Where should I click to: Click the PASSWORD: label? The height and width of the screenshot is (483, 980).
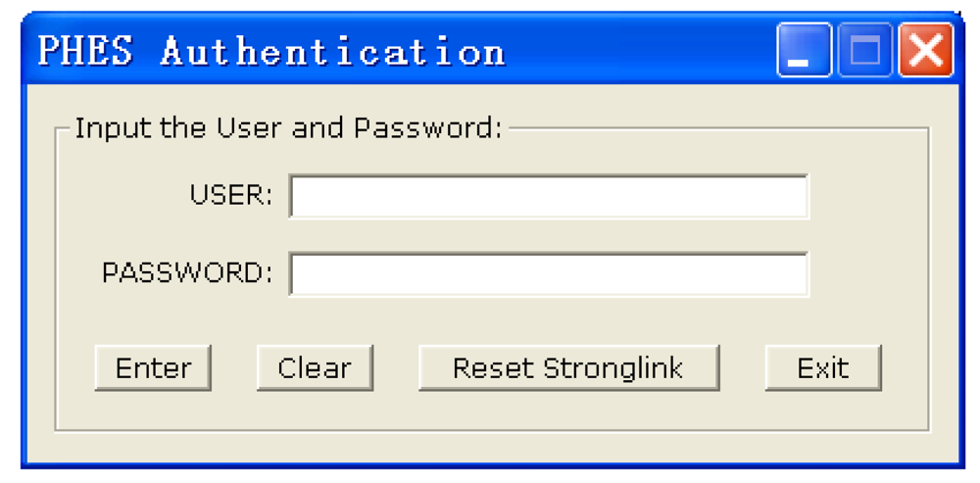click(x=187, y=273)
